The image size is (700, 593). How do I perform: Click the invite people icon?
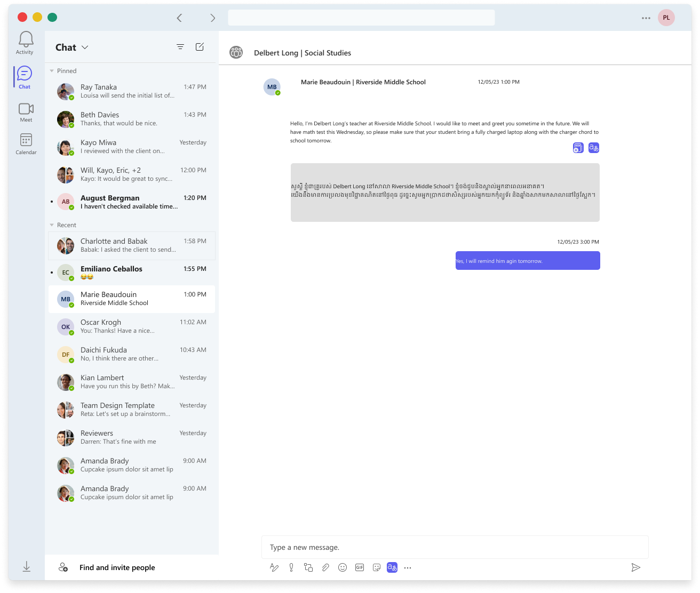[63, 567]
